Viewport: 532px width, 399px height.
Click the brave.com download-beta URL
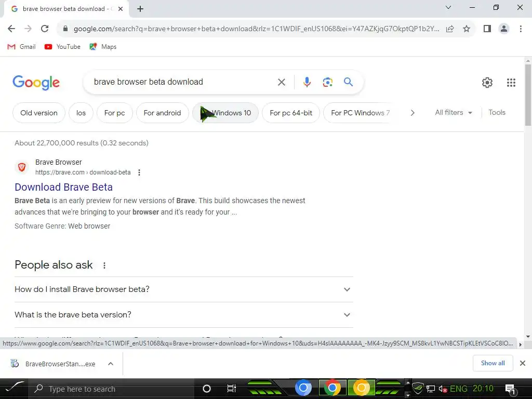83,172
